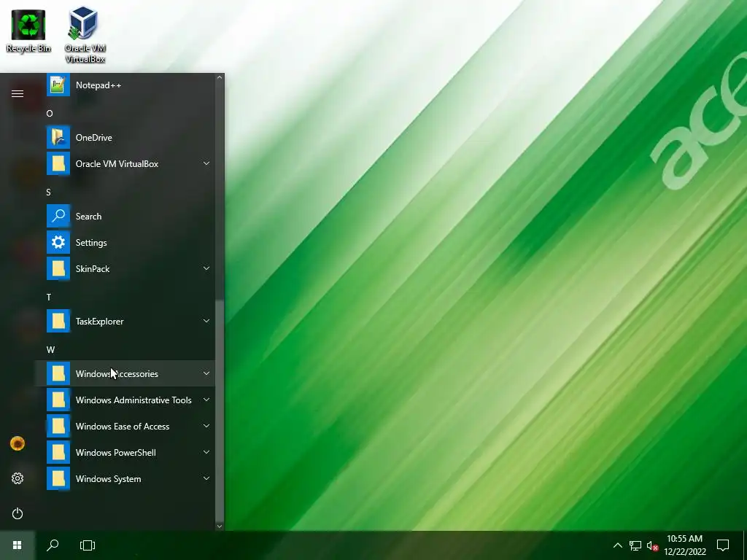Click the Windows Administrative Tools label
747x560 pixels.
(x=133, y=400)
